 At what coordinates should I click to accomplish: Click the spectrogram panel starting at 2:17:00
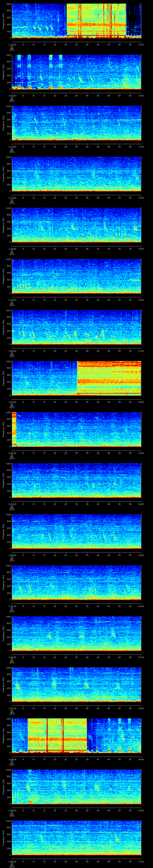coord(77,174)
